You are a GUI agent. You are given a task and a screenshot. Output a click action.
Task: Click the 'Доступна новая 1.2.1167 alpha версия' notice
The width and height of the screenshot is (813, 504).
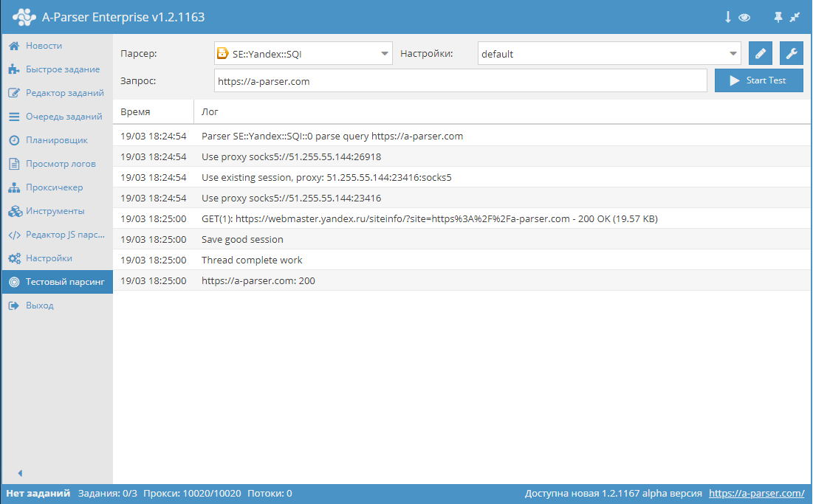pyautogui.click(x=614, y=494)
